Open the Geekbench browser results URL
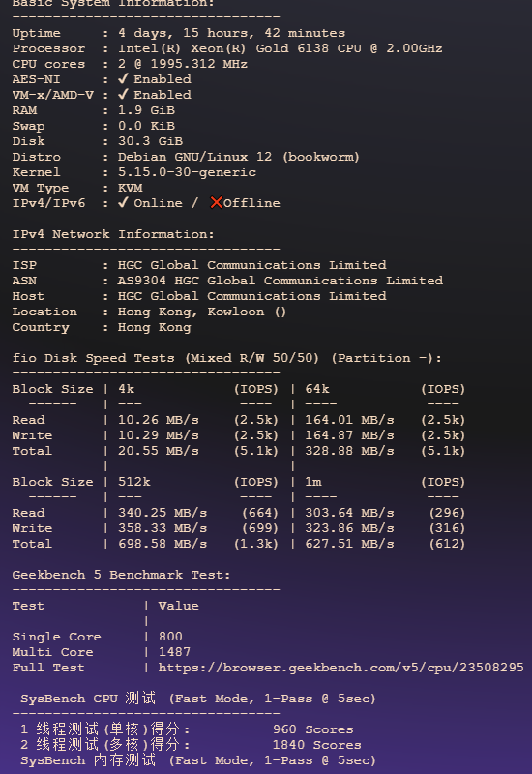The height and width of the screenshot is (774, 532). pos(340,668)
